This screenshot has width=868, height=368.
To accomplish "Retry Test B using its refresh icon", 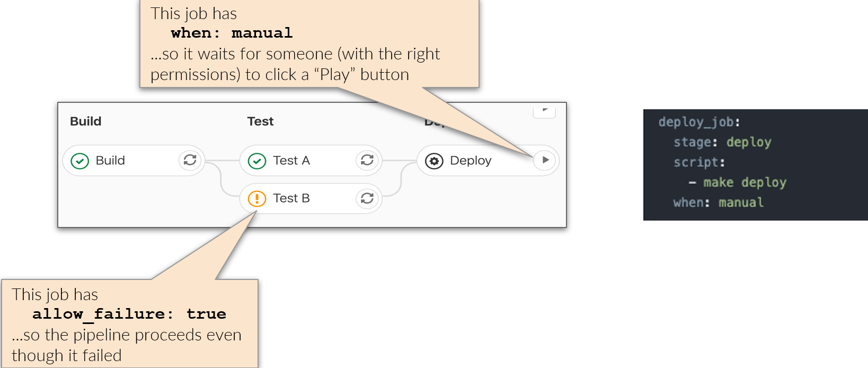I will coord(367,198).
